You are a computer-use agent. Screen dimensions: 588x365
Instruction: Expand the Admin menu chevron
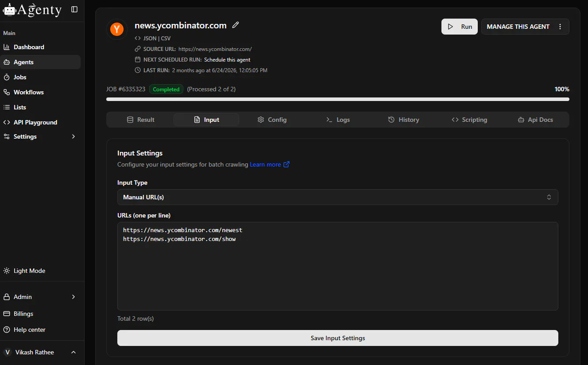pyautogui.click(x=73, y=297)
